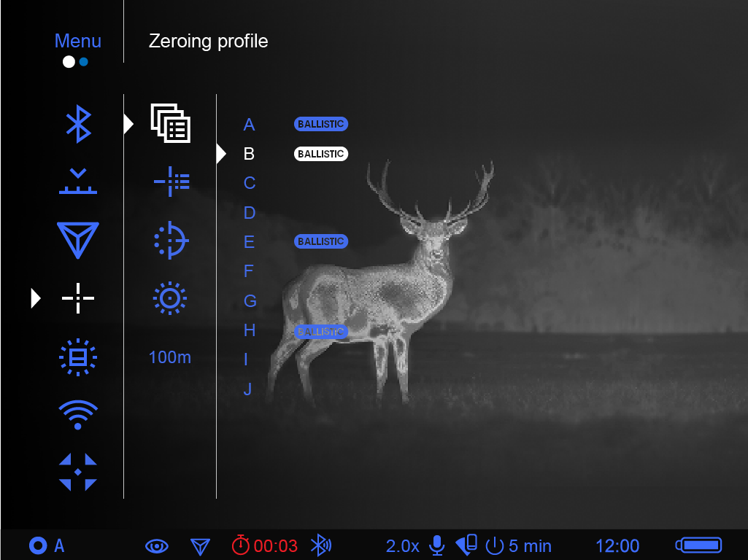Select the half-circle zeroing crosshair icon

(171, 240)
